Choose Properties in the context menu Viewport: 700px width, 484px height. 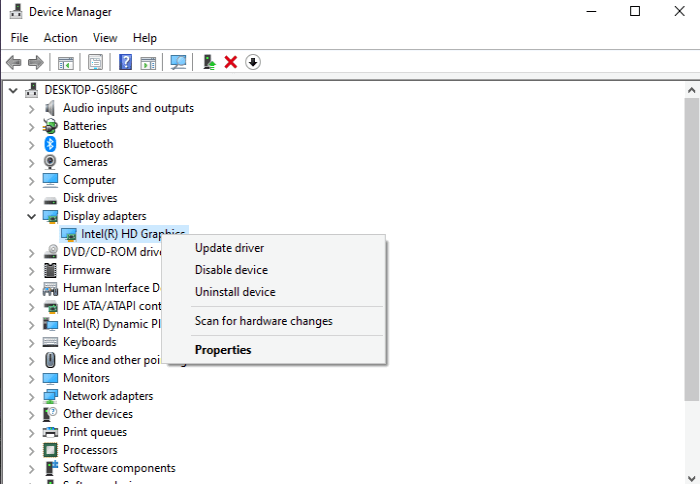coord(223,350)
